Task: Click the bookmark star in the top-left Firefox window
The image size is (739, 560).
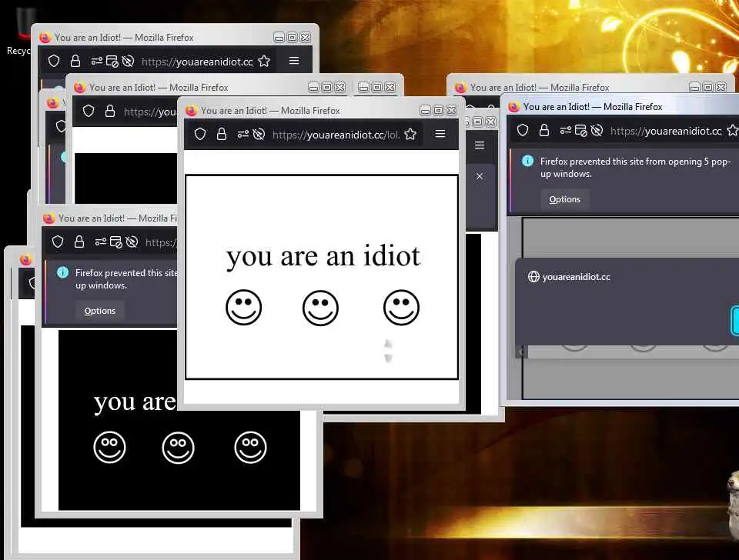Action: [x=264, y=62]
